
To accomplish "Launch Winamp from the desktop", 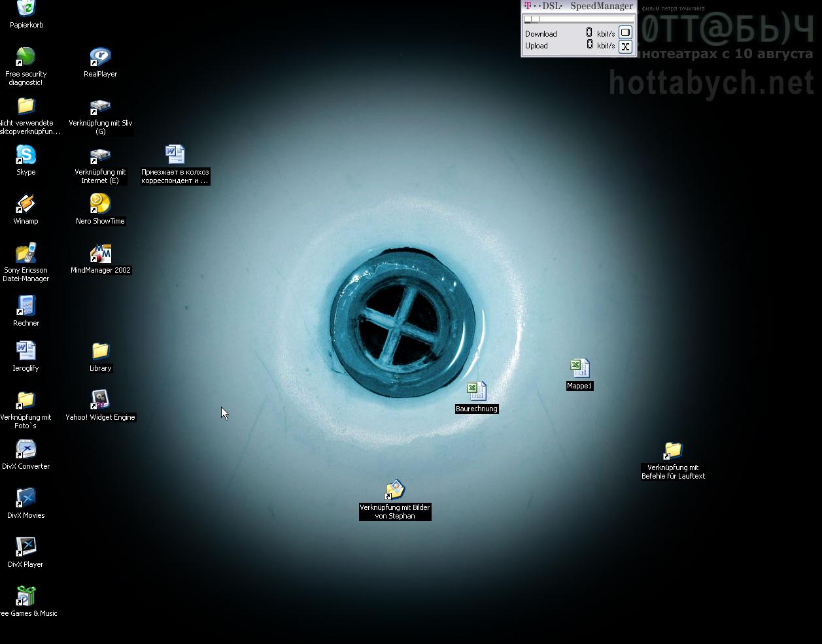I will tap(26, 205).
